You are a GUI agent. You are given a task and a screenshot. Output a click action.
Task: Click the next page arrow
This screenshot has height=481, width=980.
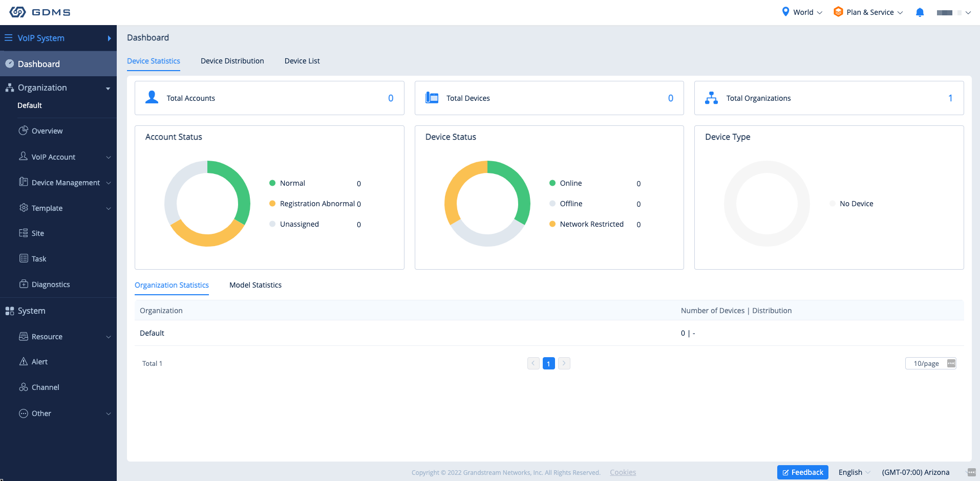[564, 363]
